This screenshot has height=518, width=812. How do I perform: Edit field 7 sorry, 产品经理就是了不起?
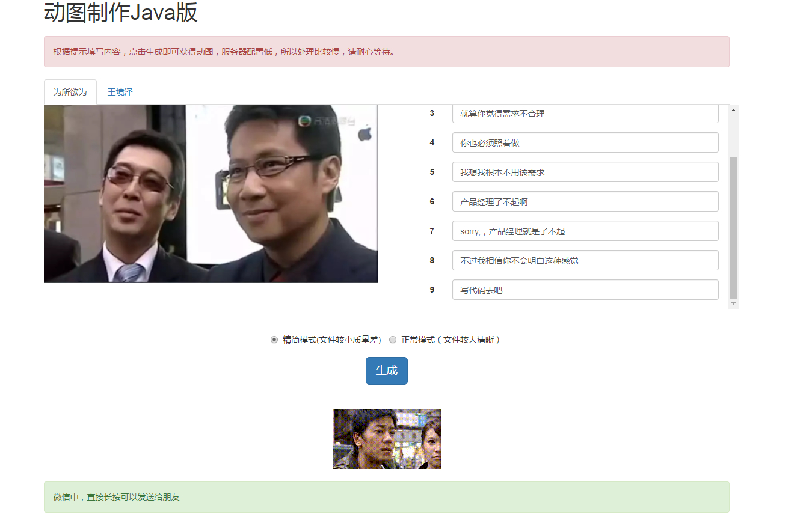pyautogui.click(x=585, y=231)
